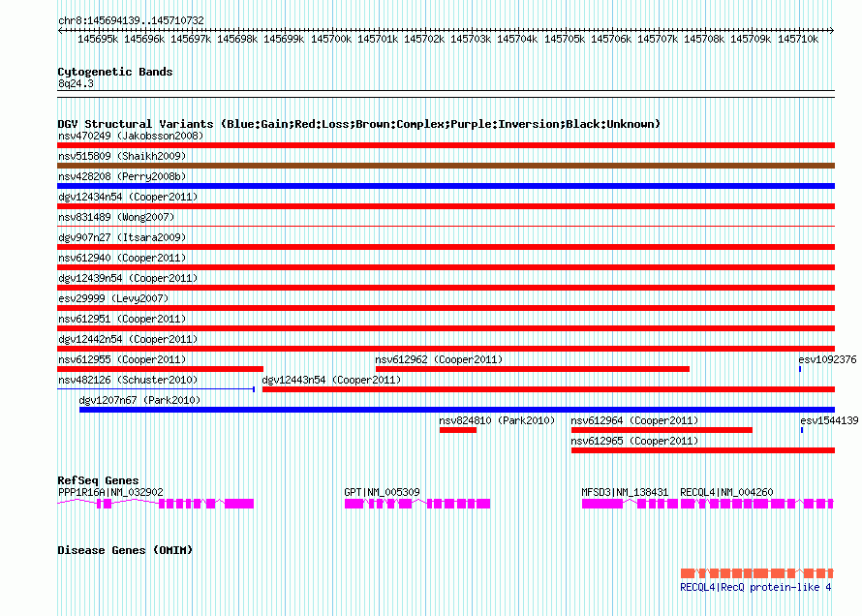Select the orange RECQL4 OMIM gene glyph

(x=757, y=573)
